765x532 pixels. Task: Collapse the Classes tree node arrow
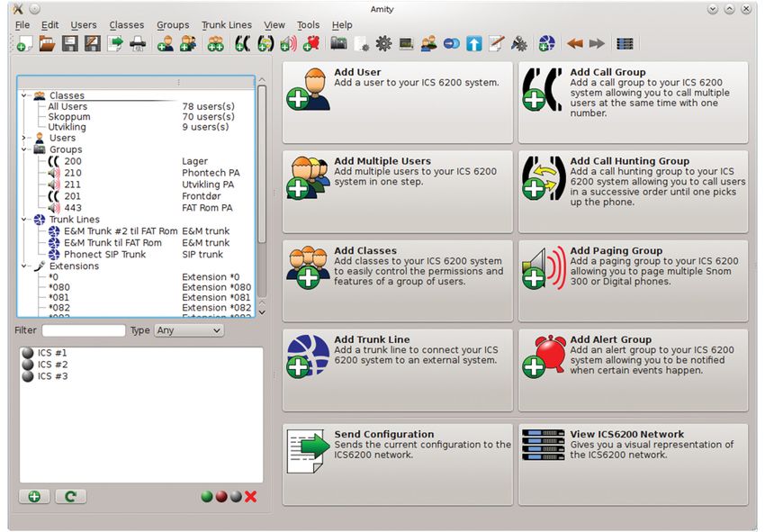[23, 95]
